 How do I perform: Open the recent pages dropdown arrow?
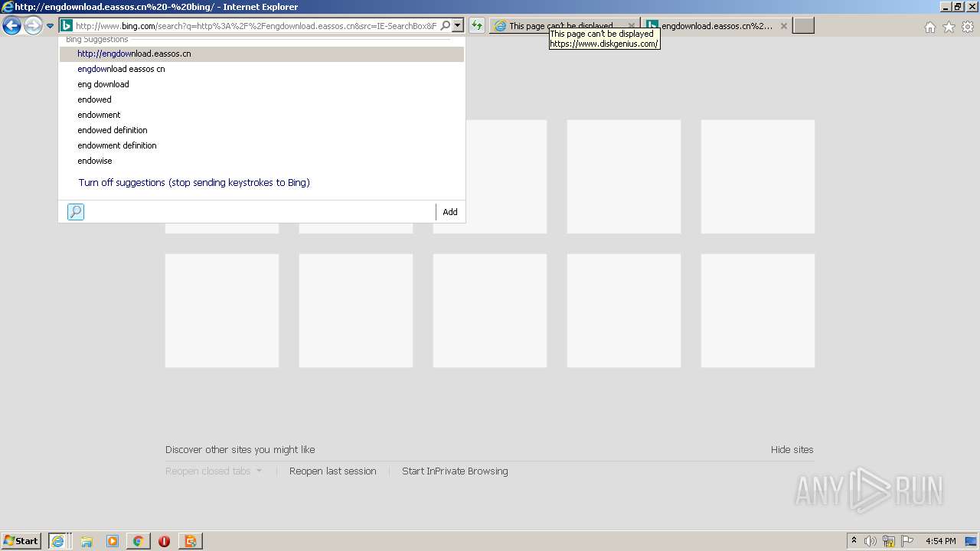pos(51,26)
